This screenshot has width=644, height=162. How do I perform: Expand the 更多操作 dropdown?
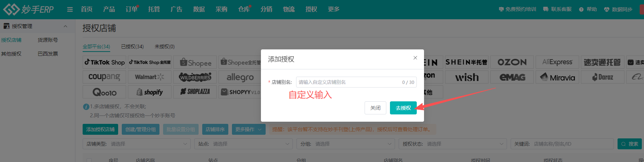point(249,129)
